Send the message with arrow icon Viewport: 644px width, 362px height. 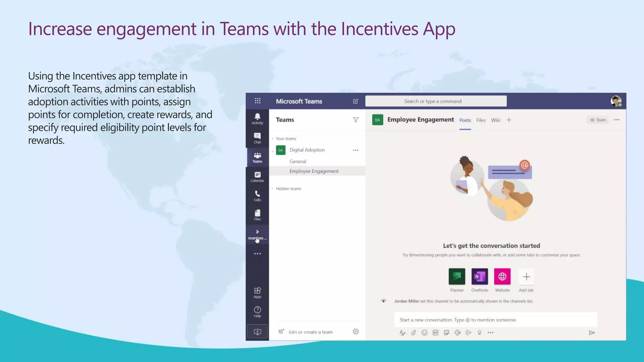pos(591,333)
